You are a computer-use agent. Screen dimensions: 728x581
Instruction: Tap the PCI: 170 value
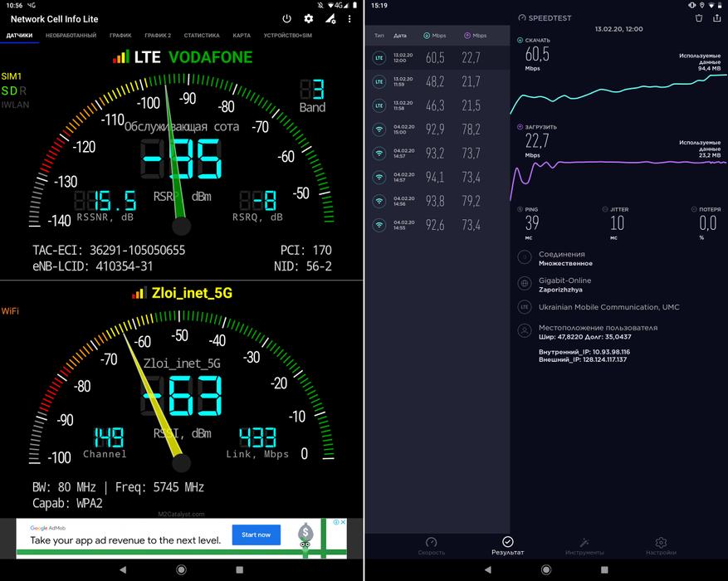click(x=306, y=251)
